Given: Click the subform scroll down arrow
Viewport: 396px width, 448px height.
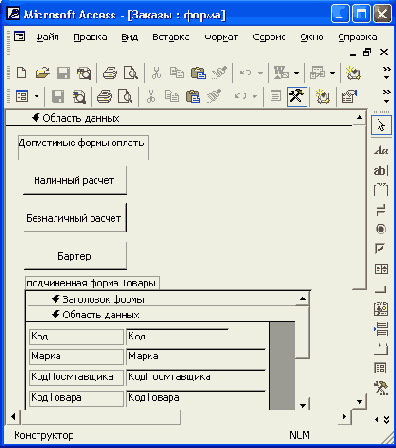Looking at the screenshot, I should click(x=303, y=405).
